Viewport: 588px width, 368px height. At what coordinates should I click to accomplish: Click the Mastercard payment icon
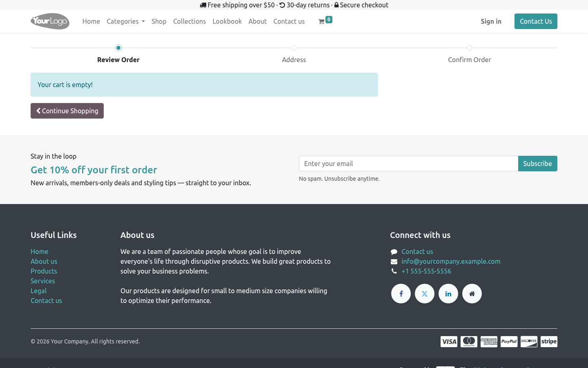pos(469,341)
